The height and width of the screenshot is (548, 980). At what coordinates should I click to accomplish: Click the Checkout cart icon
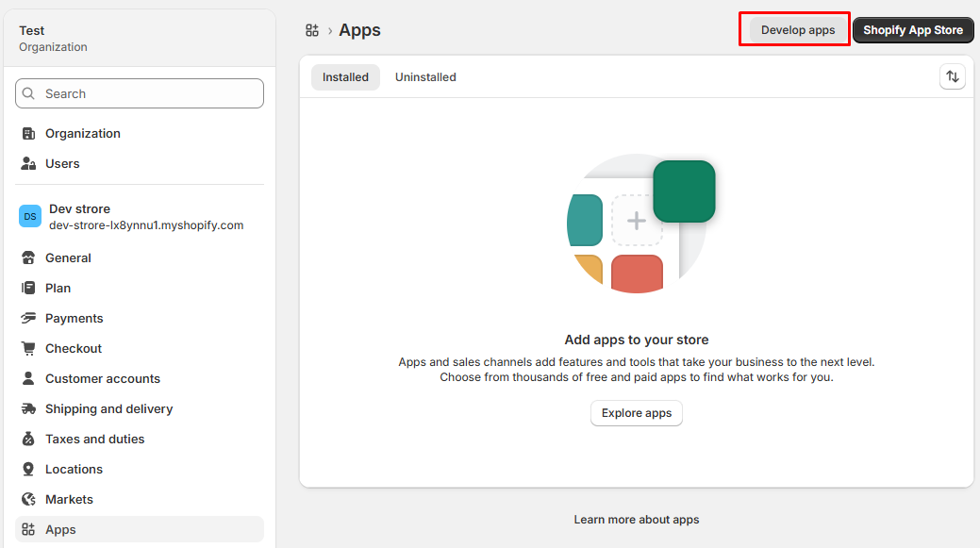point(28,349)
